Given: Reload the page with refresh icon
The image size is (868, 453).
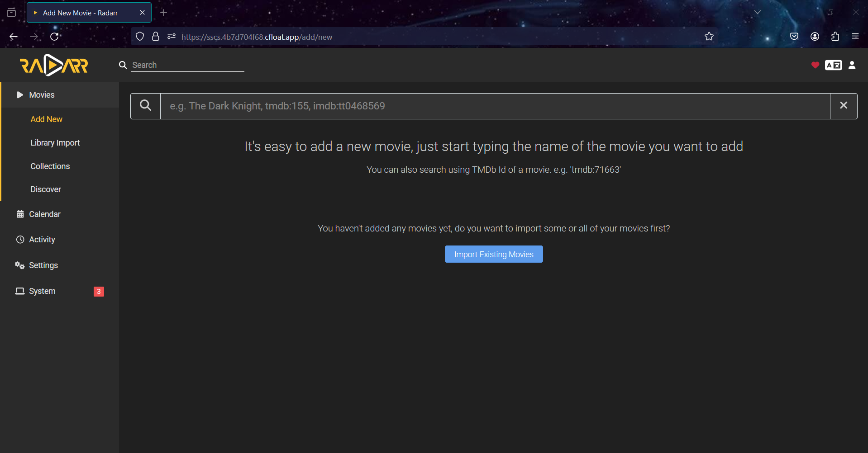Looking at the screenshot, I should click(54, 37).
